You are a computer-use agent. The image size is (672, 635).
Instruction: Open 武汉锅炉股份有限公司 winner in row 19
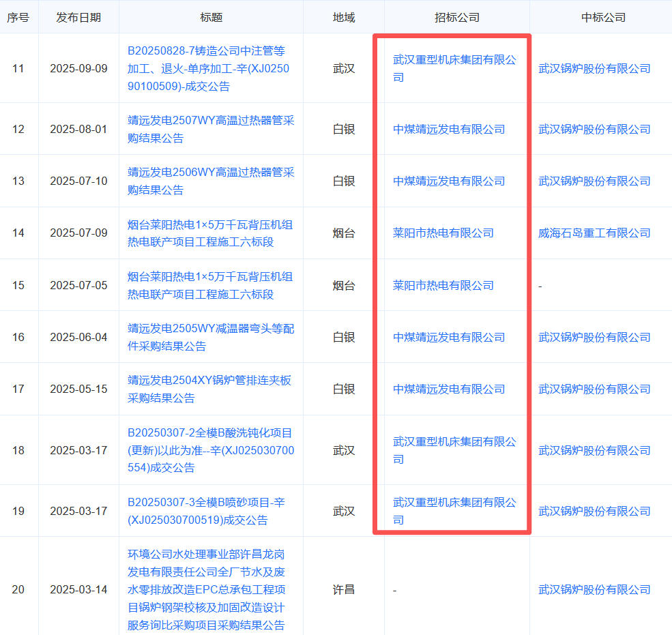pyautogui.click(x=594, y=511)
